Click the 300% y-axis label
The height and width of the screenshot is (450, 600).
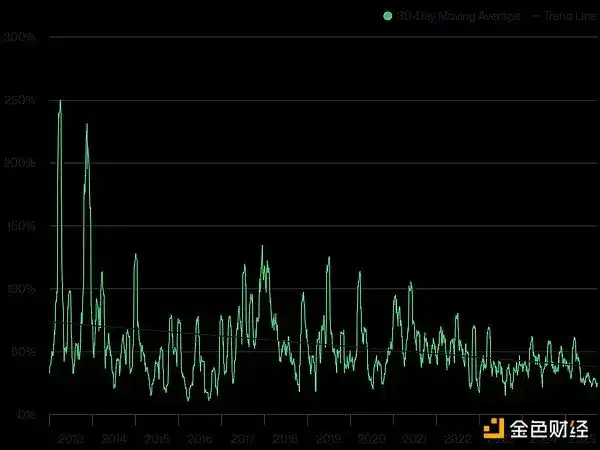click(x=20, y=38)
